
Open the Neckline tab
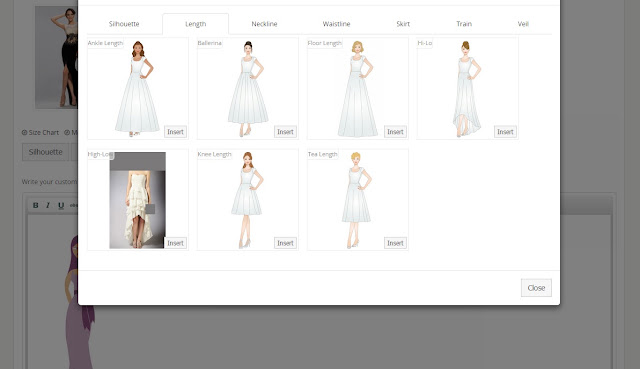(264, 24)
